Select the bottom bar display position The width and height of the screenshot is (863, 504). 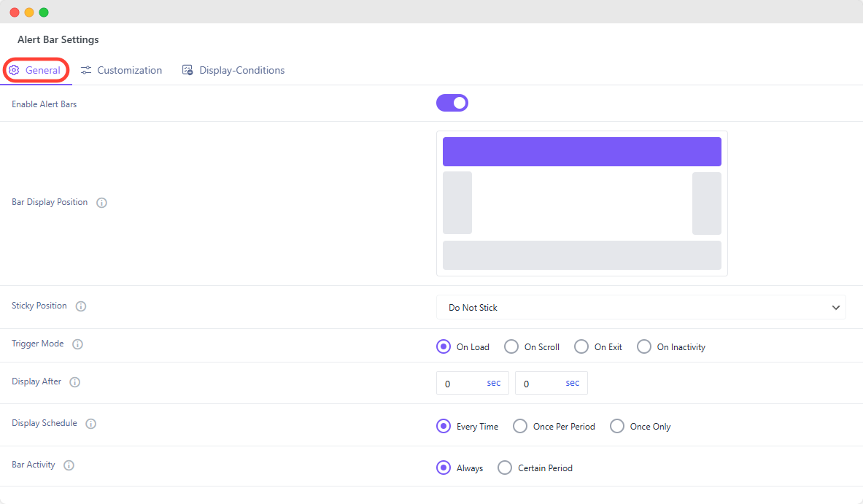(x=581, y=255)
